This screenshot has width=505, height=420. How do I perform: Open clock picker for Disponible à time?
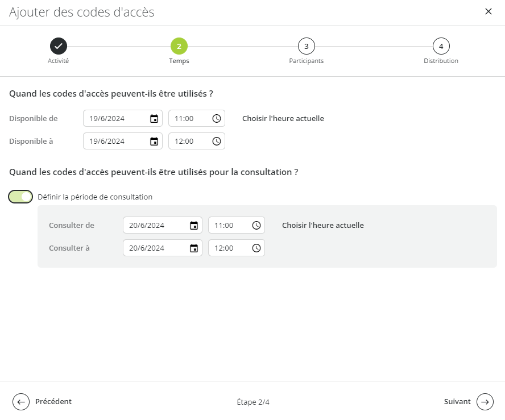coord(217,142)
